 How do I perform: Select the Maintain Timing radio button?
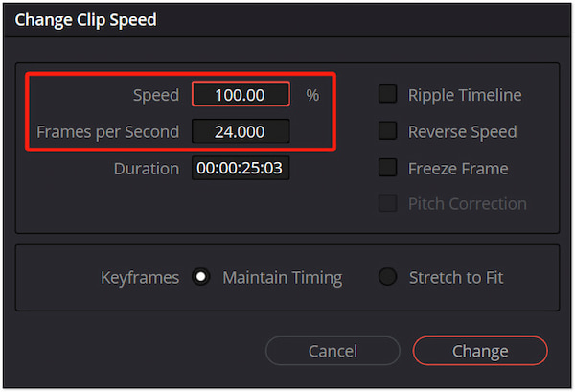pos(201,277)
